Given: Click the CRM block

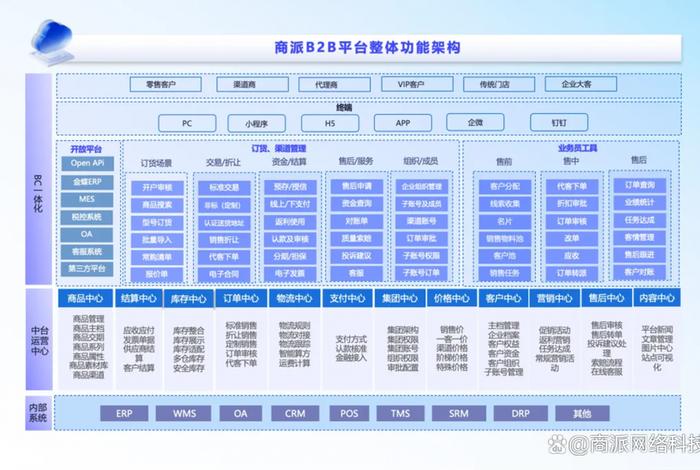Looking at the screenshot, I should (x=295, y=414).
